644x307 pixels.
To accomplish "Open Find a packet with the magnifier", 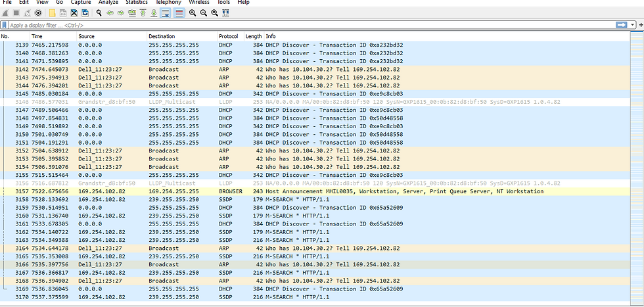I will click(99, 13).
